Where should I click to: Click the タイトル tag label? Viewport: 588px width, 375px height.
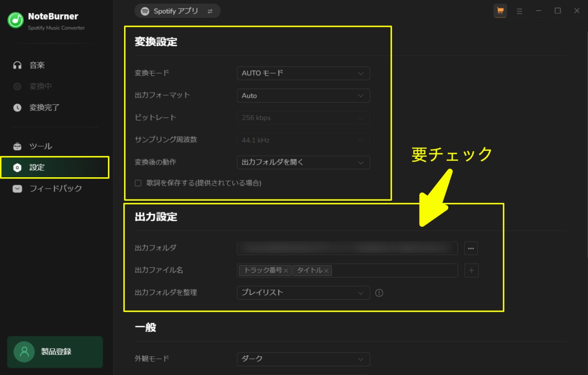tap(310, 270)
